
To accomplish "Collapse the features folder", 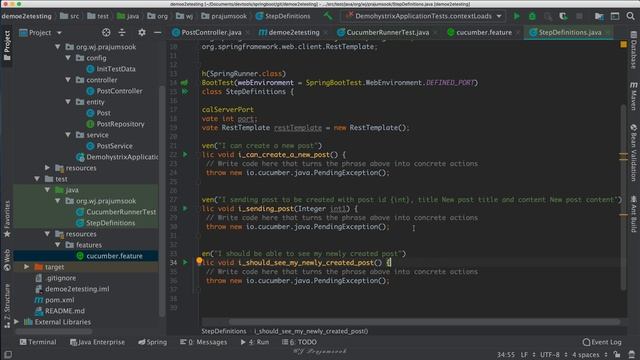I will pyautogui.click(x=58, y=245).
